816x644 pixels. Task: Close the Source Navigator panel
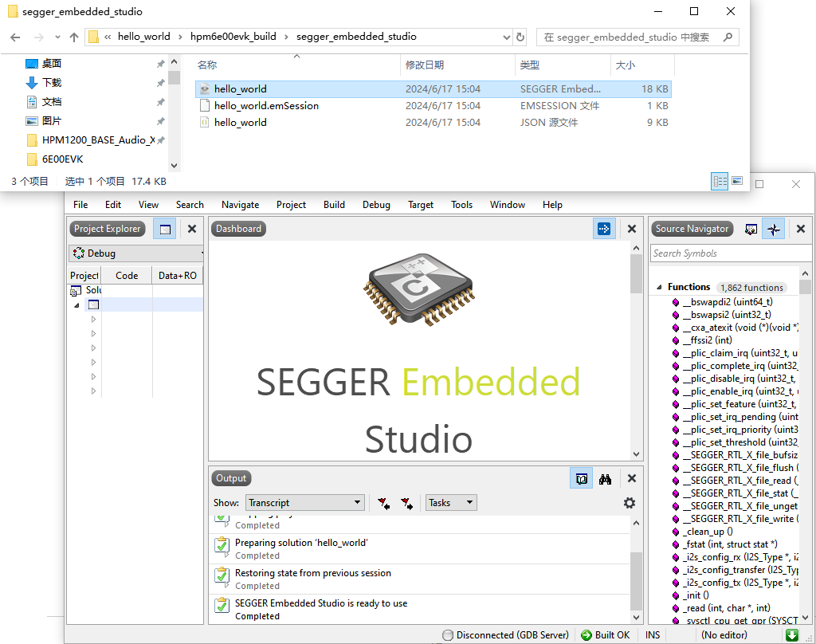click(800, 229)
